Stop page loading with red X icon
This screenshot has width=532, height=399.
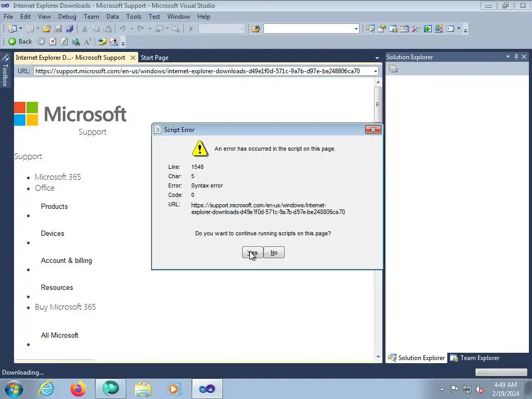point(52,42)
